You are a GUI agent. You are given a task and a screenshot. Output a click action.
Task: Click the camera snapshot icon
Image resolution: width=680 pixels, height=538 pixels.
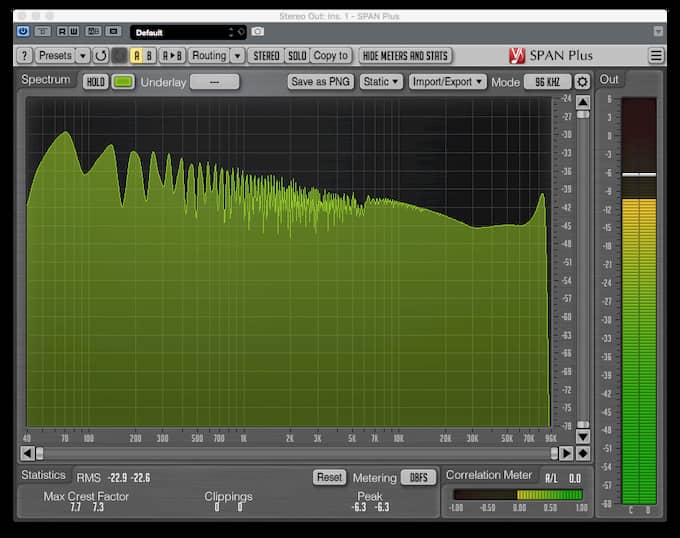click(258, 31)
